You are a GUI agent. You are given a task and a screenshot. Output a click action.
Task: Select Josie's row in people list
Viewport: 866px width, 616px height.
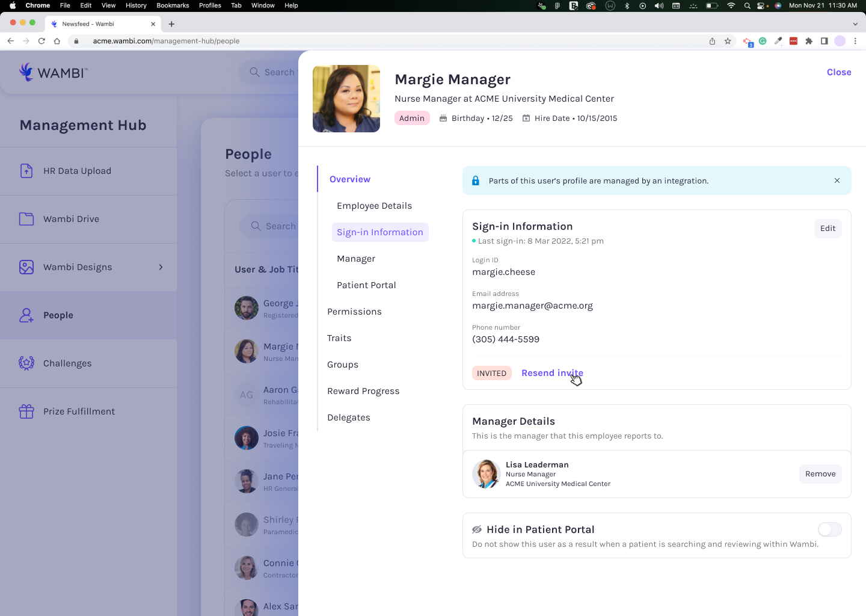pyautogui.click(x=262, y=438)
